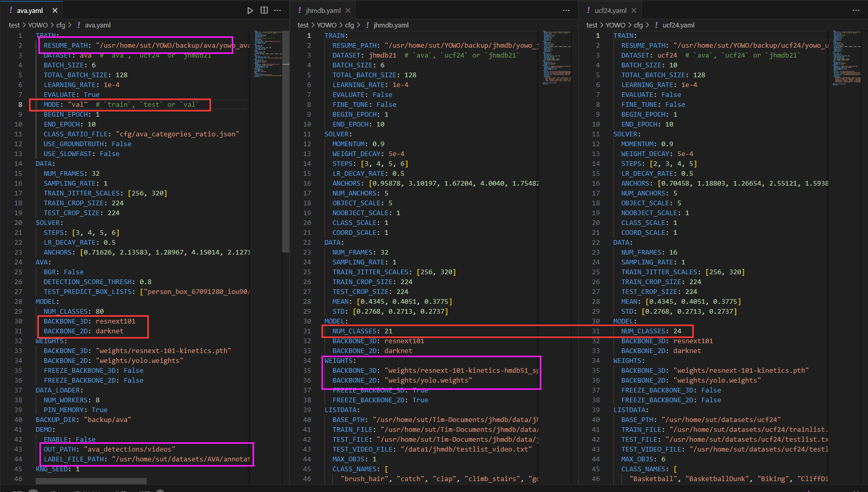Screen dimensions: 868x492
Task: Close the jhmdb.yaml tab
Action: [348, 10]
